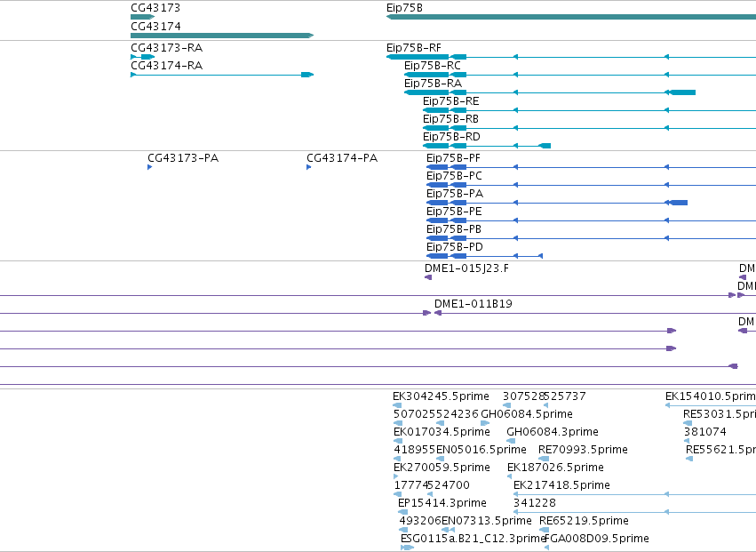Click the CG43173 gene bar
This screenshot has width=756, height=552.
click(142, 17)
